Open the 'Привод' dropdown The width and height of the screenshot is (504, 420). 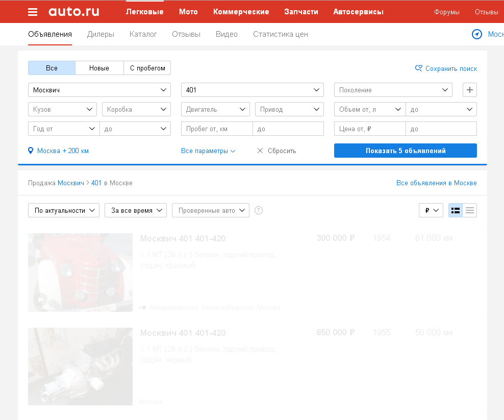289,109
